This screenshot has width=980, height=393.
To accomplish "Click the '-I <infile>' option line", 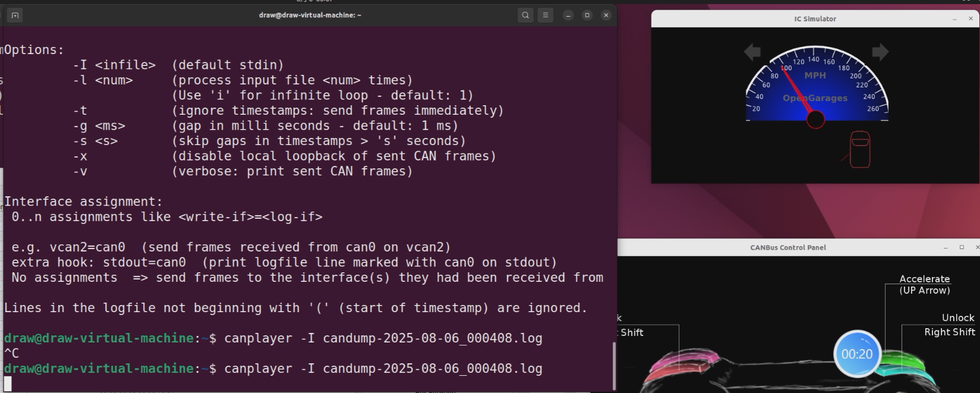I will 178,65.
